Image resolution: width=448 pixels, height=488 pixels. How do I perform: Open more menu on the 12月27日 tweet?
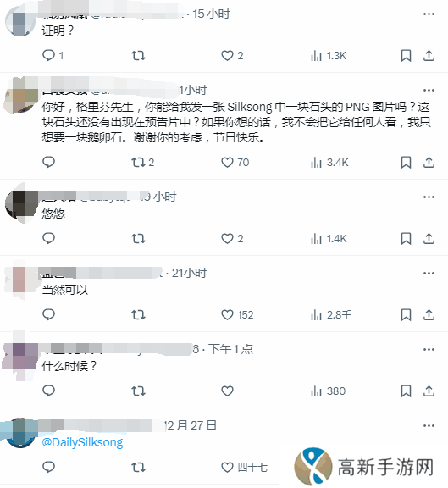[429, 426]
